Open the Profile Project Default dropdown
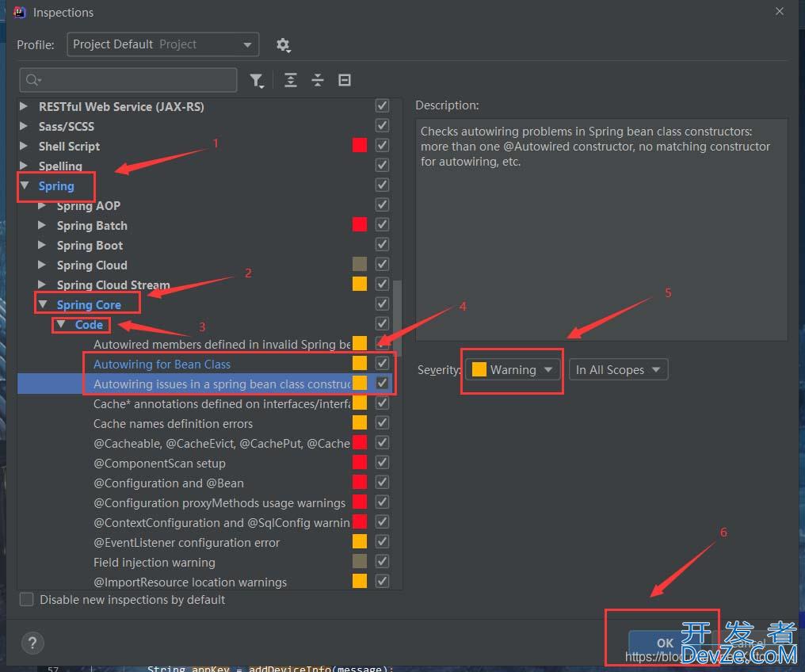This screenshot has width=805, height=672. click(162, 44)
